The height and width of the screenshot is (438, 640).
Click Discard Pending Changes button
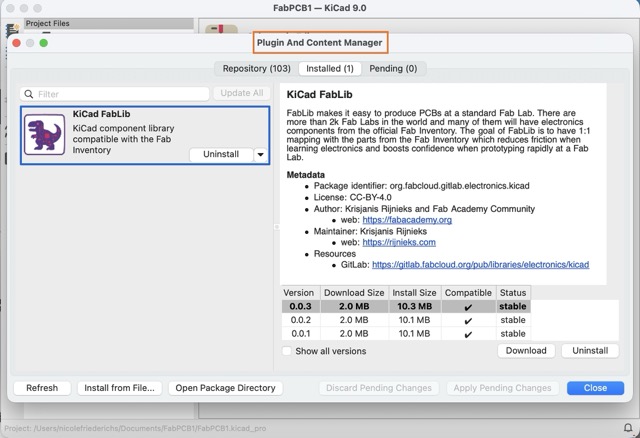(379, 388)
